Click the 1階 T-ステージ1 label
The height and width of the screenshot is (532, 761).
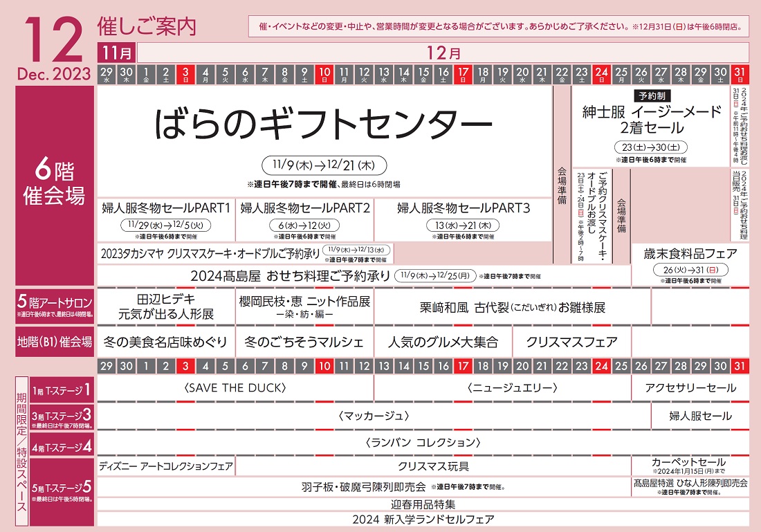coord(62,390)
